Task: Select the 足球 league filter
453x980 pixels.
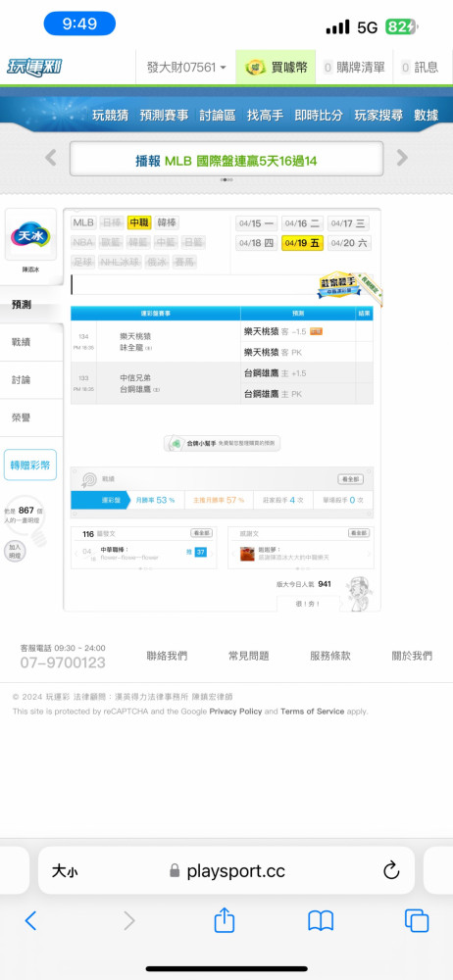Action: coord(83,262)
